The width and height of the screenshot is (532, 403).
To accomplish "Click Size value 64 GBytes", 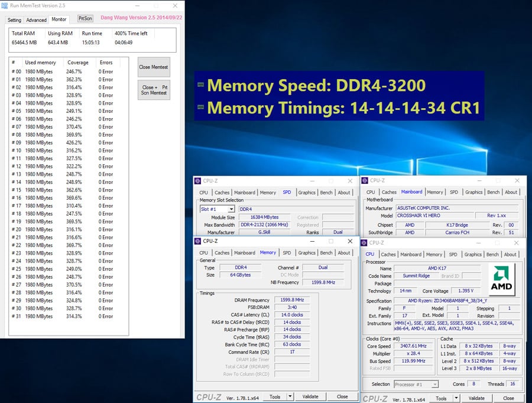I will 240,275.
